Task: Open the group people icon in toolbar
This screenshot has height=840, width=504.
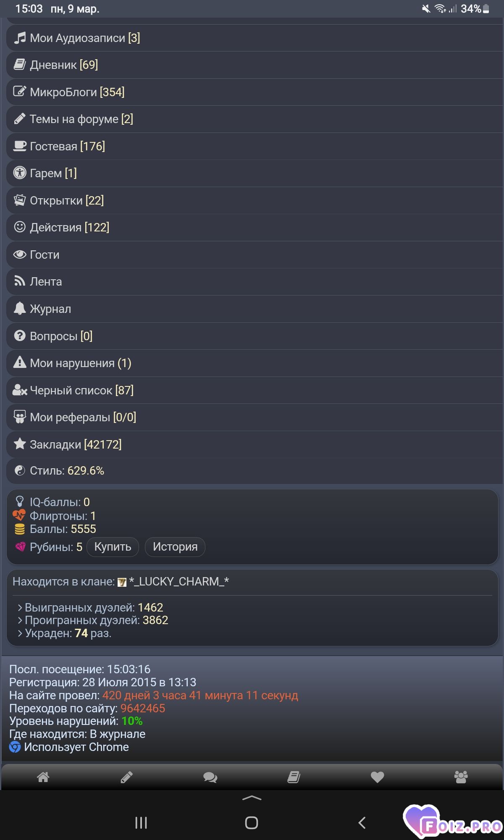Action: [461, 777]
